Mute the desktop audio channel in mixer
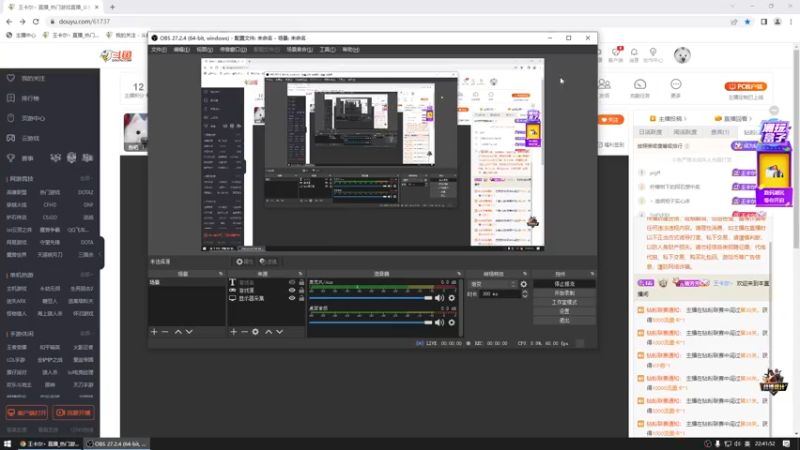800x450 pixels. tap(439, 322)
